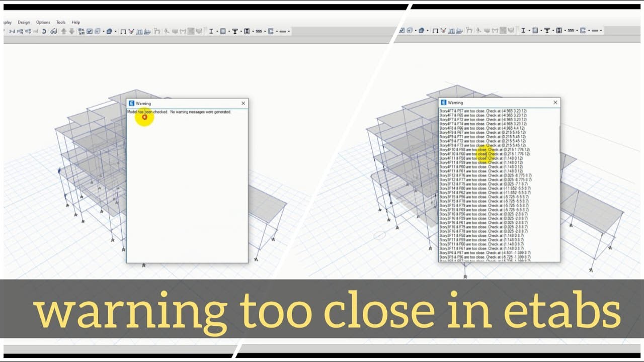Expand dropdown beside T-section icon, right window

tap(553, 31)
